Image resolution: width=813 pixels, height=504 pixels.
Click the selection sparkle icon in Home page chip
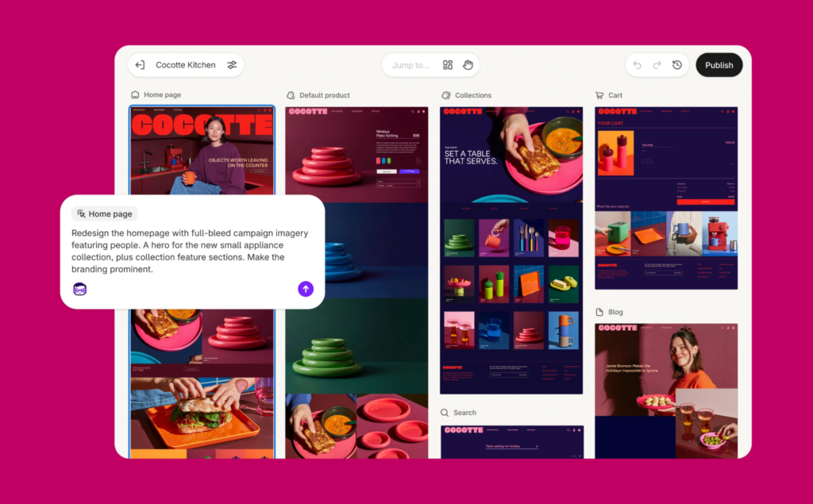tap(81, 214)
